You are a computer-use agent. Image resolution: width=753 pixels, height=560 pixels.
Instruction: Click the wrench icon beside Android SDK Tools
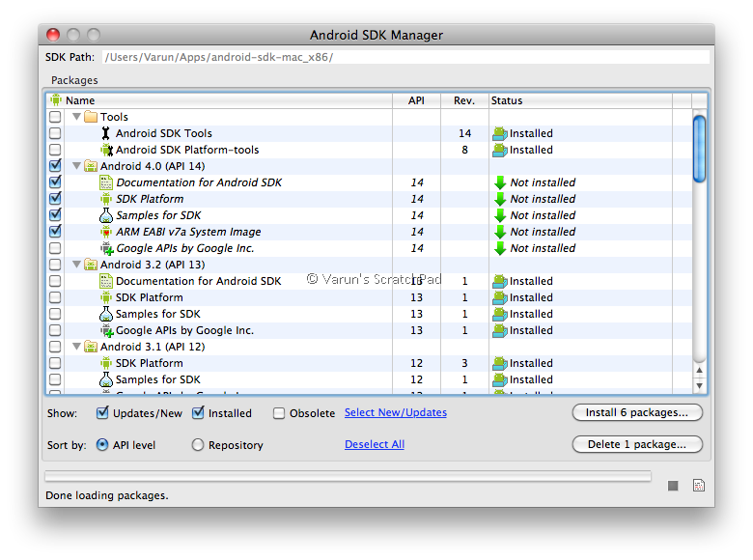click(x=105, y=133)
